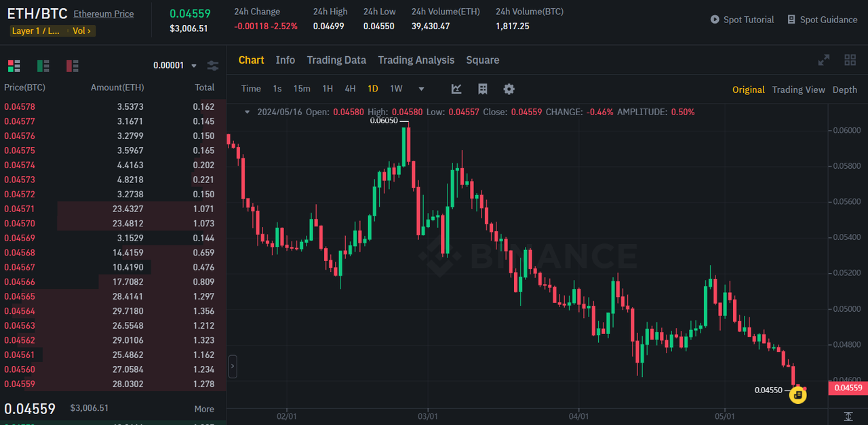Open the Square tab
868x425 pixels.
coord(483,60)
